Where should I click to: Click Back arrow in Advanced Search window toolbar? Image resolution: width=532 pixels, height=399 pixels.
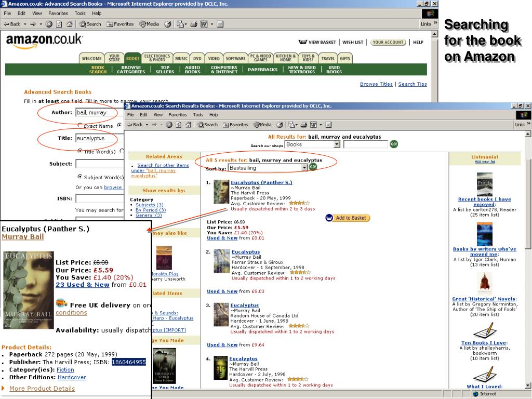tap(12, 24)
